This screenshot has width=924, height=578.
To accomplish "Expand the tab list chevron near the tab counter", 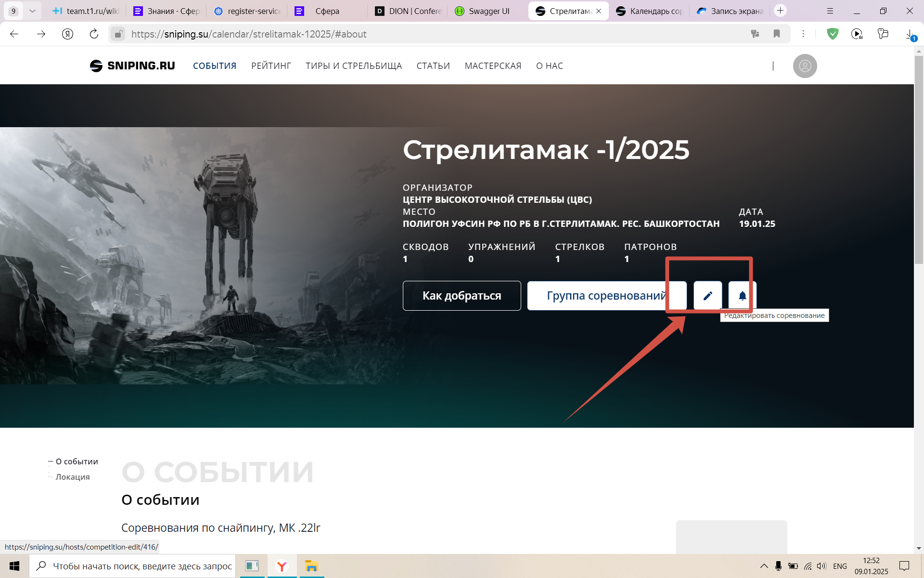I will pos(32,10).
